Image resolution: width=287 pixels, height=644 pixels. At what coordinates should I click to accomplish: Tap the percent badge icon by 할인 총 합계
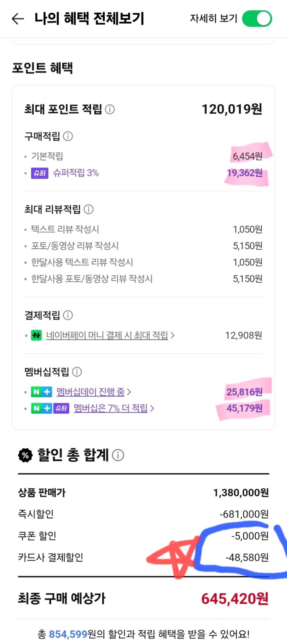point(25,456)
